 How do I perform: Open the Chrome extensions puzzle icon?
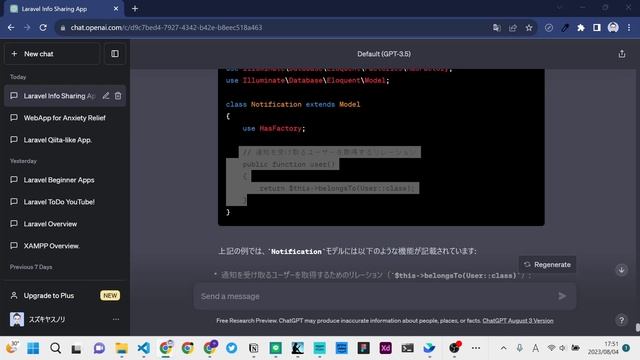(581, 28)
